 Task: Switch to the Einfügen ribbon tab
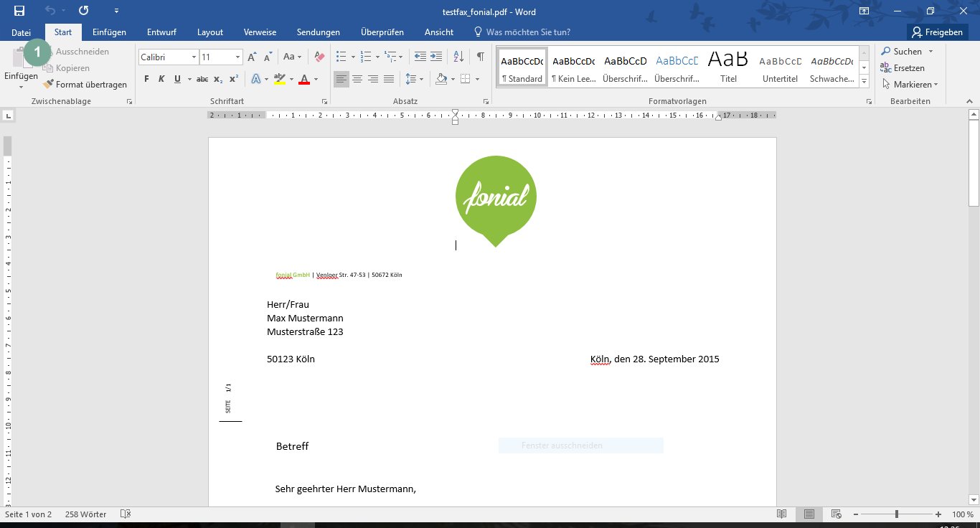[x=109, y=32]
